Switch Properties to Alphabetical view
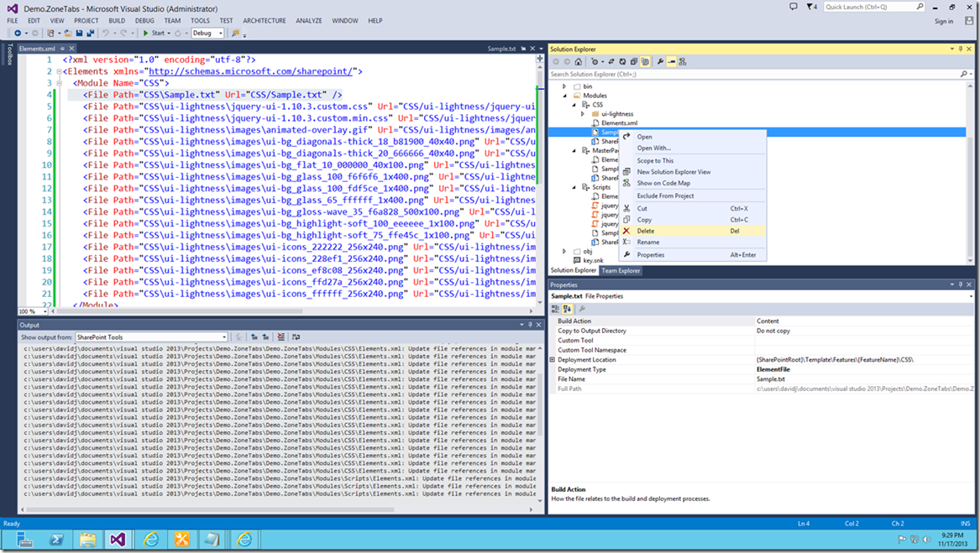The height and width of the screenshot is (553, 980). tap(567, 309)
